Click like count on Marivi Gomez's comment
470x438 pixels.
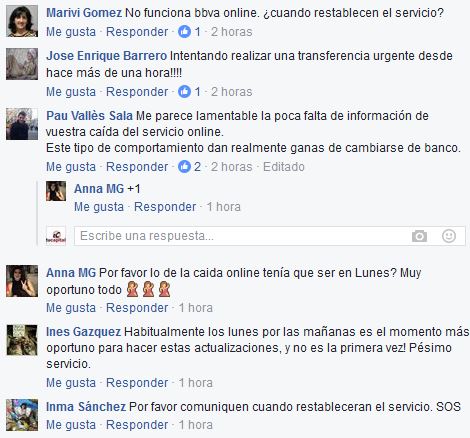click(x=189, y=32)
